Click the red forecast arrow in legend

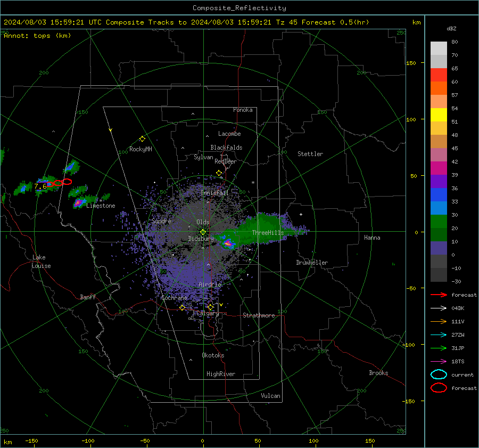click(x=439, y=295)
